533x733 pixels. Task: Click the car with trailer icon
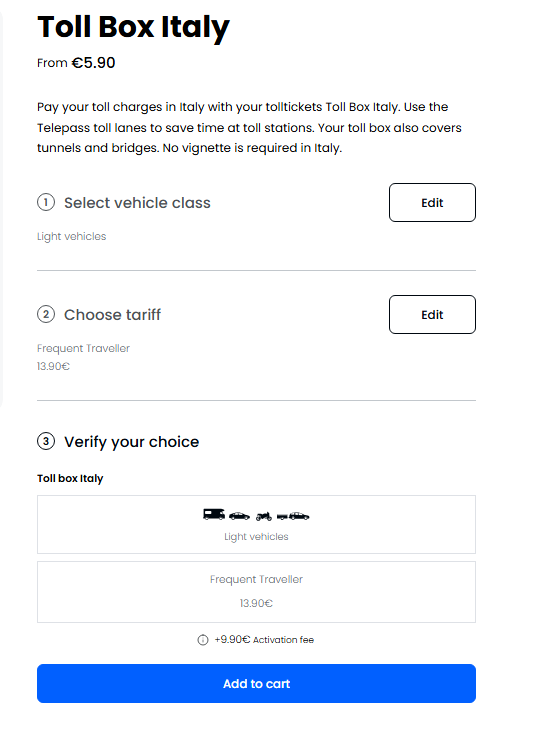pyautogui.click(x=293, y=516)
